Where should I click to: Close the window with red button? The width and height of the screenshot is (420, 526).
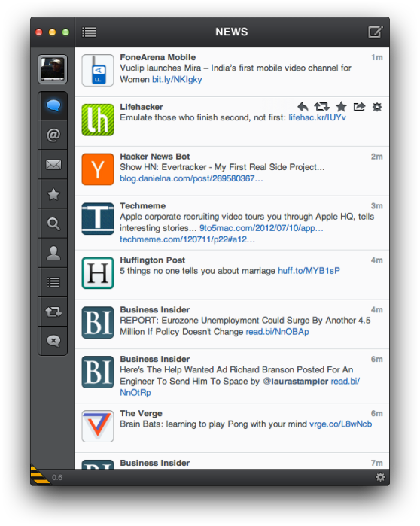coord(39,32)
